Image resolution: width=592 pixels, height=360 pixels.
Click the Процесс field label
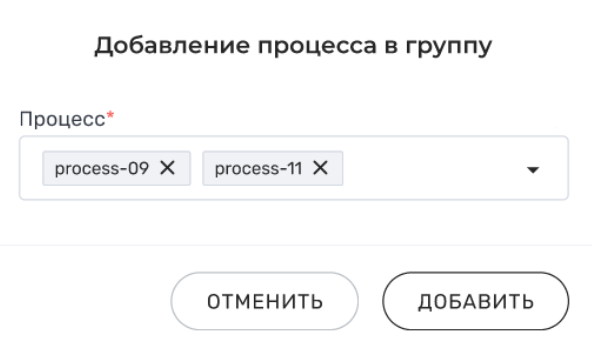pyautogui.click(x=62, y=119)
